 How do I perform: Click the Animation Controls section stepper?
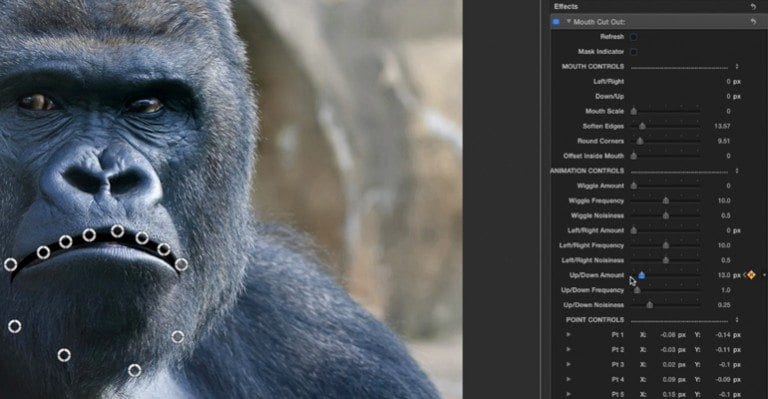point(737,171)
